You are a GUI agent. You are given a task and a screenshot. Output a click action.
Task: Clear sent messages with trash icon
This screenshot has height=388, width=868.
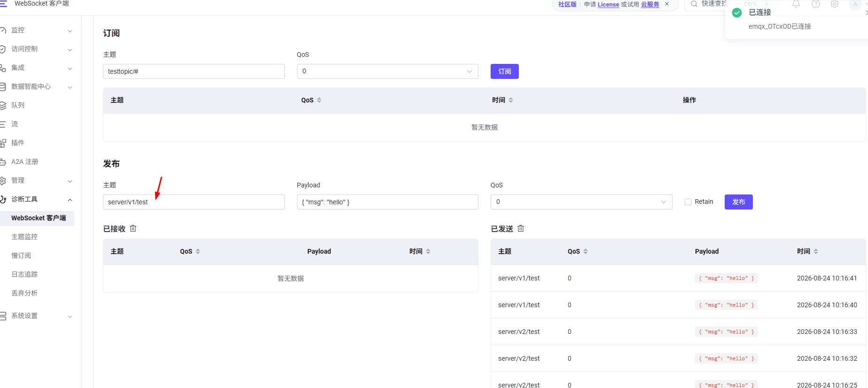(x=521, y=228)
